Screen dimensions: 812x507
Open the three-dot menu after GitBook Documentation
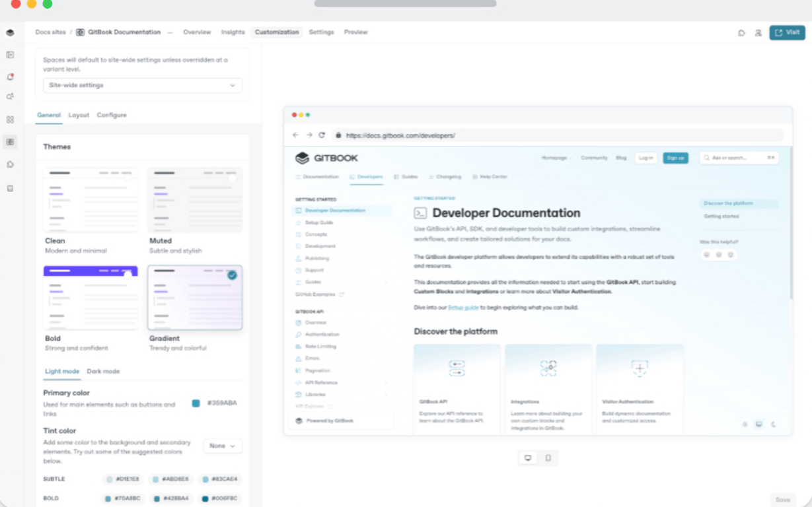click(x=170, y=32)
